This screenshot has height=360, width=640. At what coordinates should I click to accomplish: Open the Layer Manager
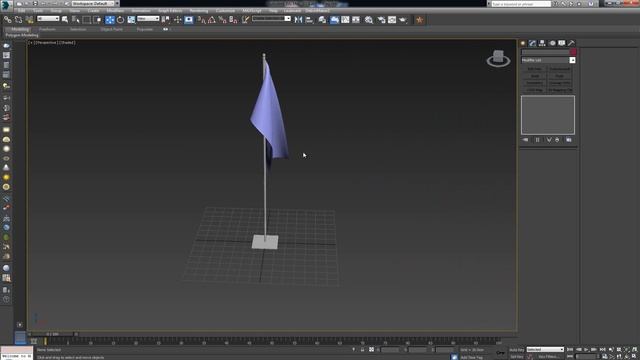(x=322, y=20)
